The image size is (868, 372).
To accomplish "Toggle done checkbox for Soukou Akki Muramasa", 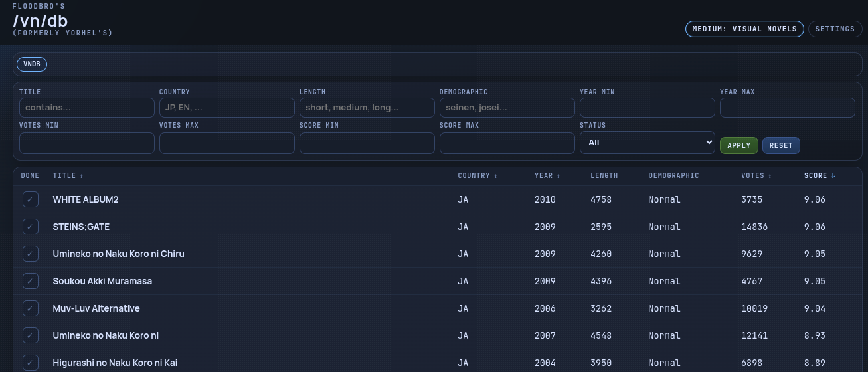I will [31, 281].
